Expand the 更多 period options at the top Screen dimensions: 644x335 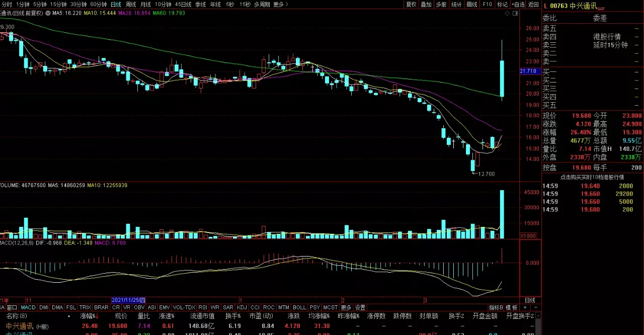pos(280,5)
